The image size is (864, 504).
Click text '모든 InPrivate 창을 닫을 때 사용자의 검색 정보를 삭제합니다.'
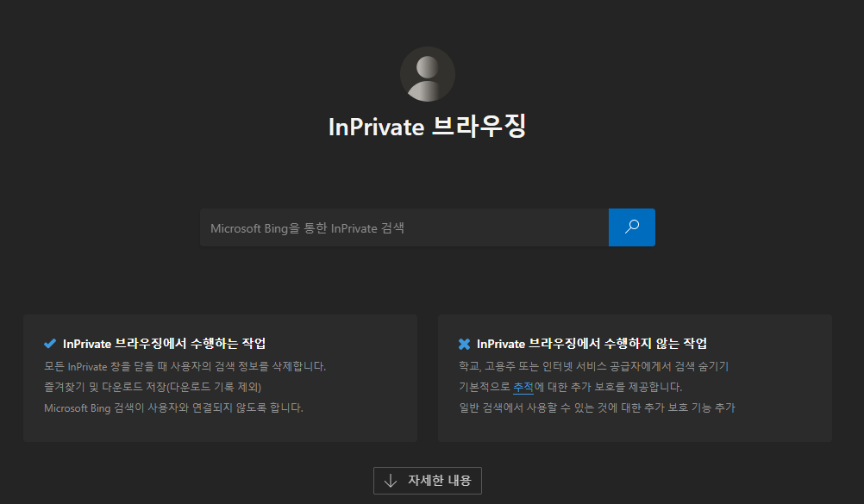coord(185,366)
